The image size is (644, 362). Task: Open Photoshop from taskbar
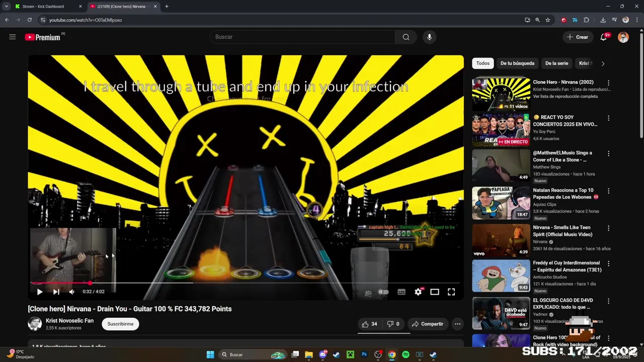tap(364, 354)
